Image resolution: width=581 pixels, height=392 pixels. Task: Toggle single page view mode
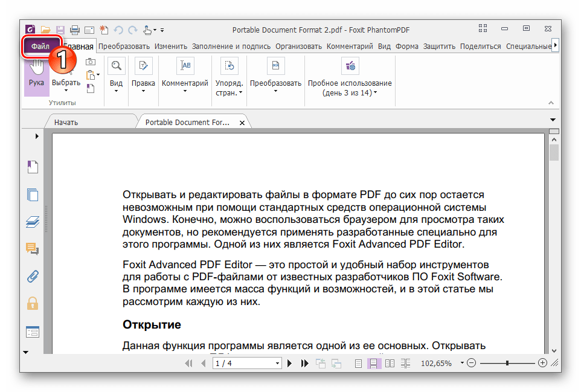(358, 363)
